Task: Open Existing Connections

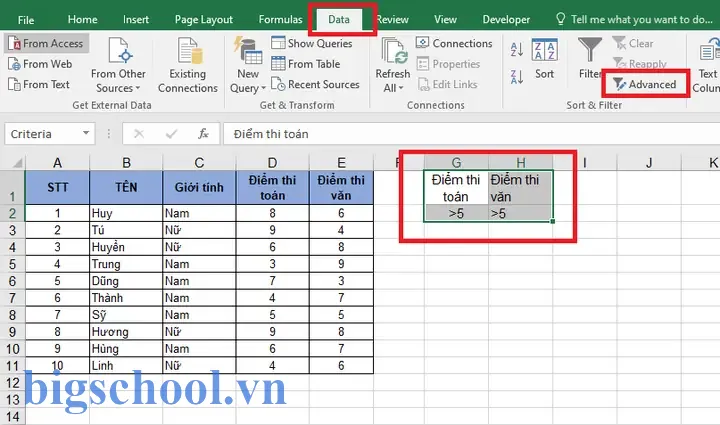Action: click(x=188, y=65)
